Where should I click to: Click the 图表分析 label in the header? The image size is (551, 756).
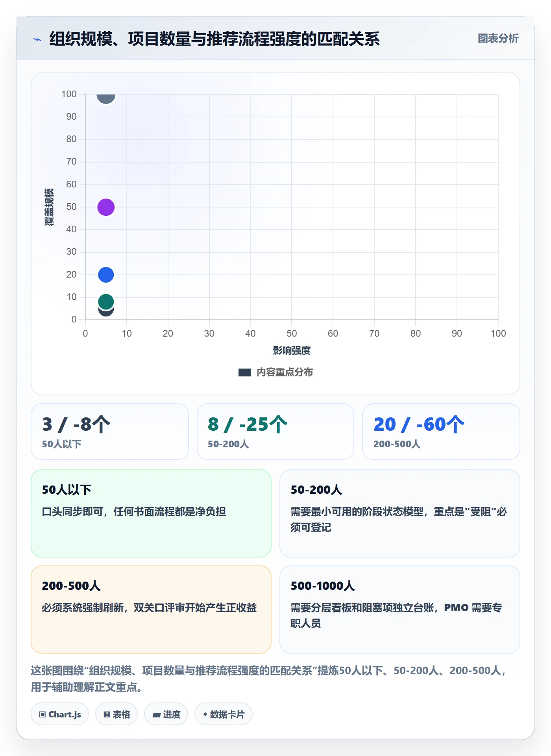tap(498, 39)
